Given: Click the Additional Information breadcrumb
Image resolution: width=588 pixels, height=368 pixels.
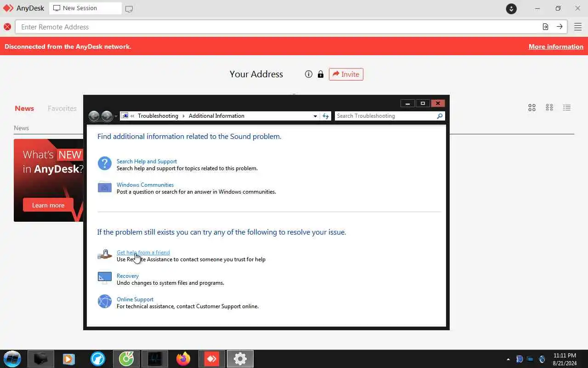Looking at the screenshot, I should pos(216,116).
